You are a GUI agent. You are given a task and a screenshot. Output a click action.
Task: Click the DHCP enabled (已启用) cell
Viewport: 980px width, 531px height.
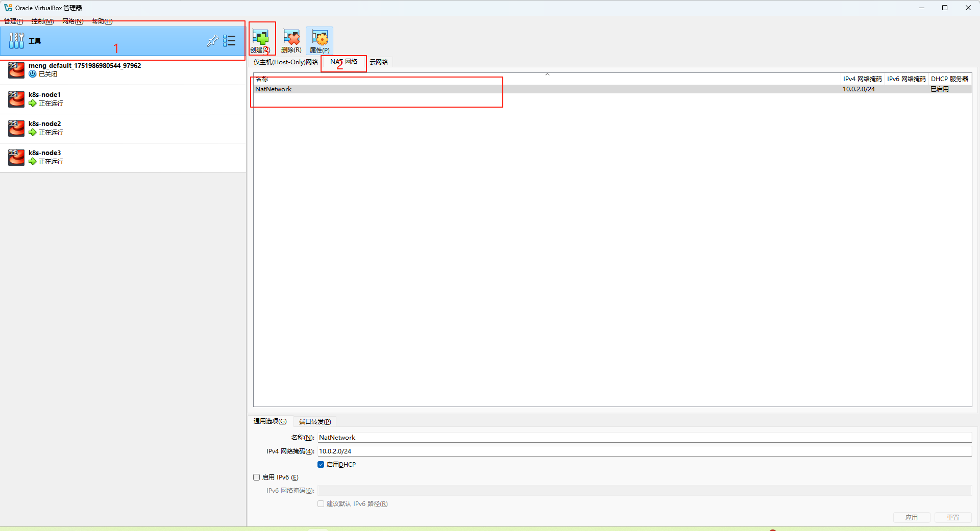click(940, 89)
